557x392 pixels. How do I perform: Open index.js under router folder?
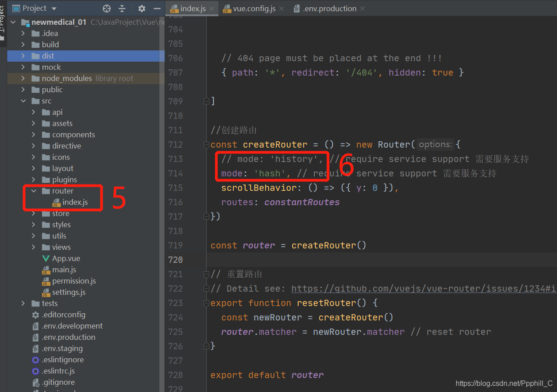pos(75,202)
